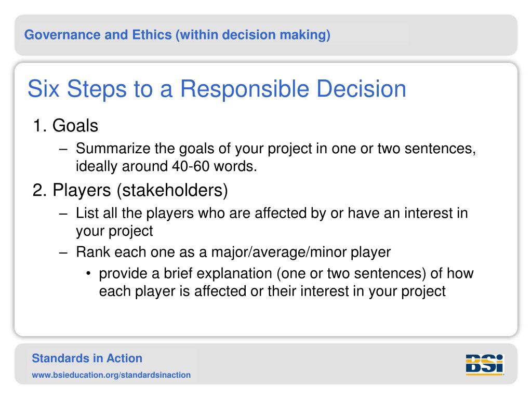
Task: Click the dash before 'List all the players'
Action: click(63, 214)
